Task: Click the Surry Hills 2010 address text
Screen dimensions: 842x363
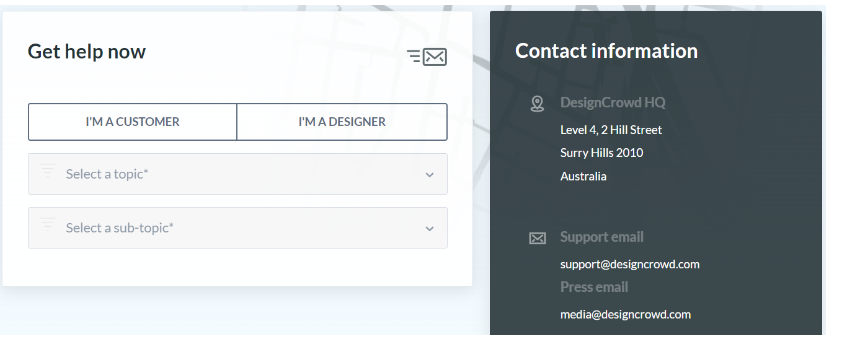Action: pos(601,153)
